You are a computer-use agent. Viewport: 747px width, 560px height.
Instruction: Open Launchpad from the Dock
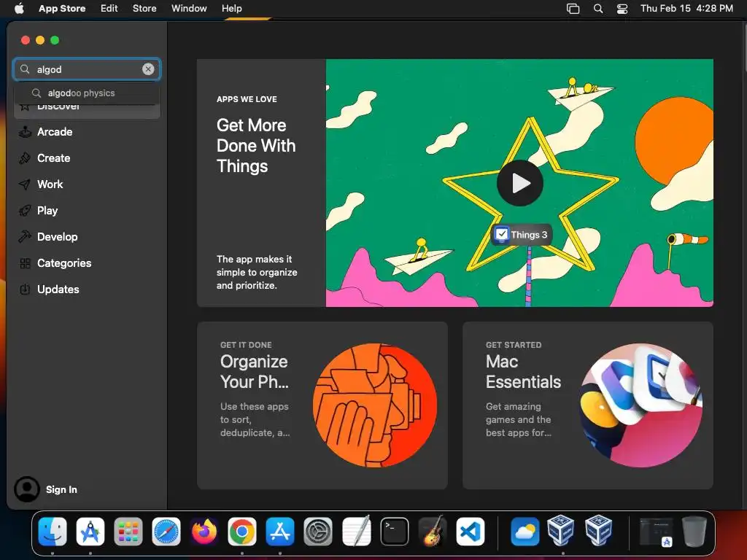point(128,532)
